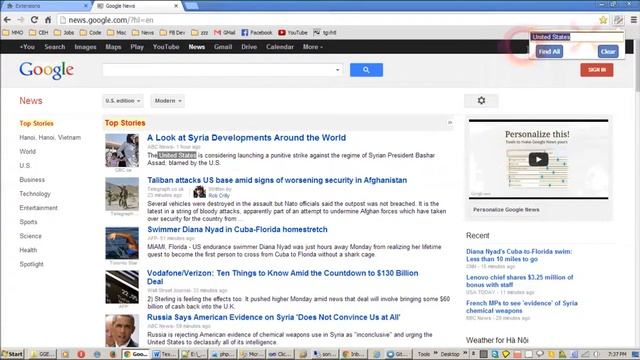Open the highlighter extension icon in toolbar
The image size is (640, 360).
pos(618,20)
